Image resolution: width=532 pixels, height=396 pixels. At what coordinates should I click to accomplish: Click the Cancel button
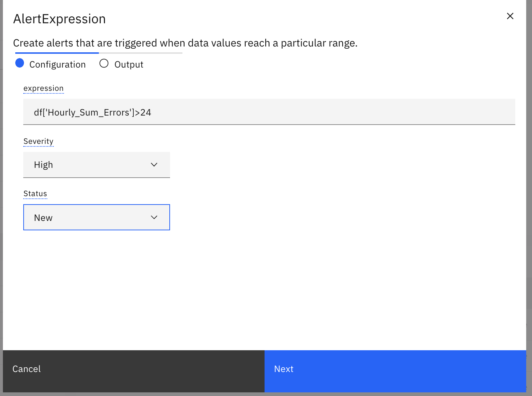134,371
